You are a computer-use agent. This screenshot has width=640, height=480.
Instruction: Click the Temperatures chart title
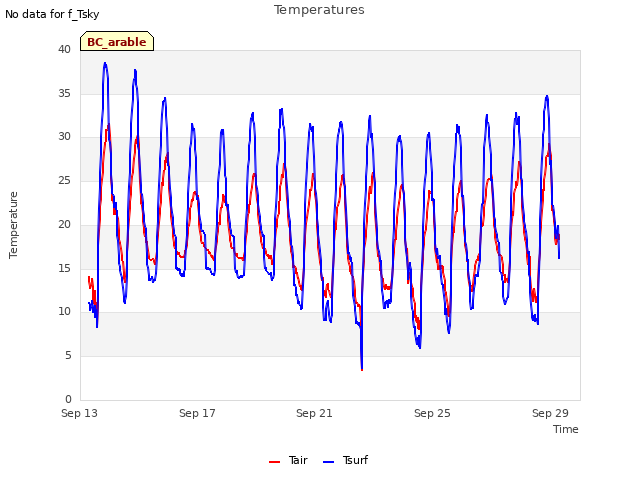(319, 9)
